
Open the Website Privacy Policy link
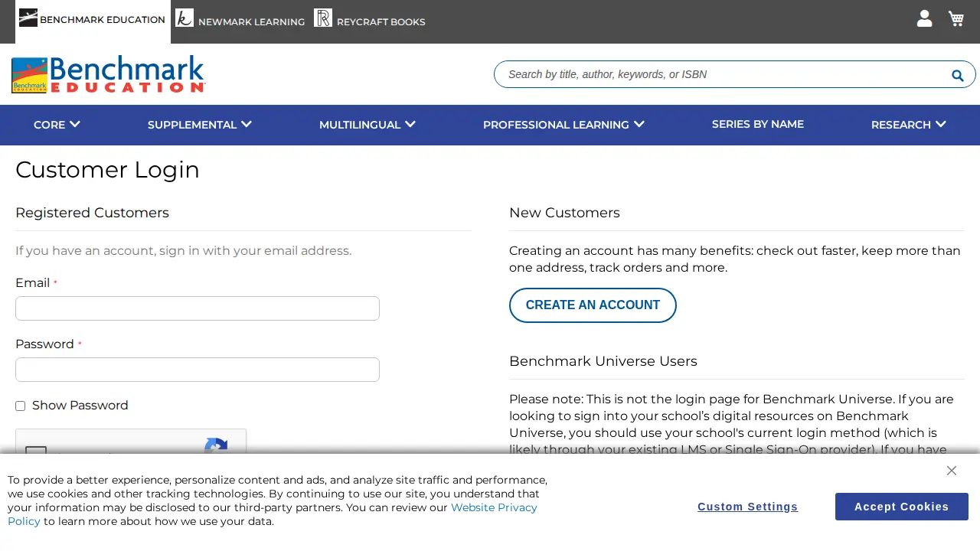click(273, 514)
